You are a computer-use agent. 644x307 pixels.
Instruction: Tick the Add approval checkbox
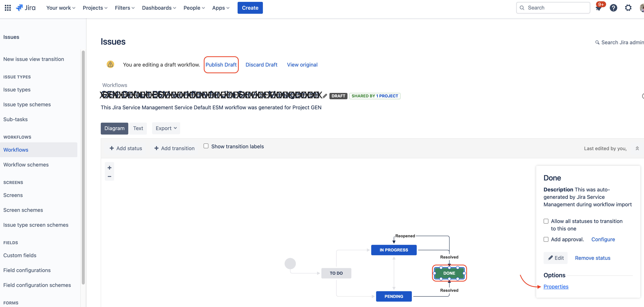[x=546, y=239]
